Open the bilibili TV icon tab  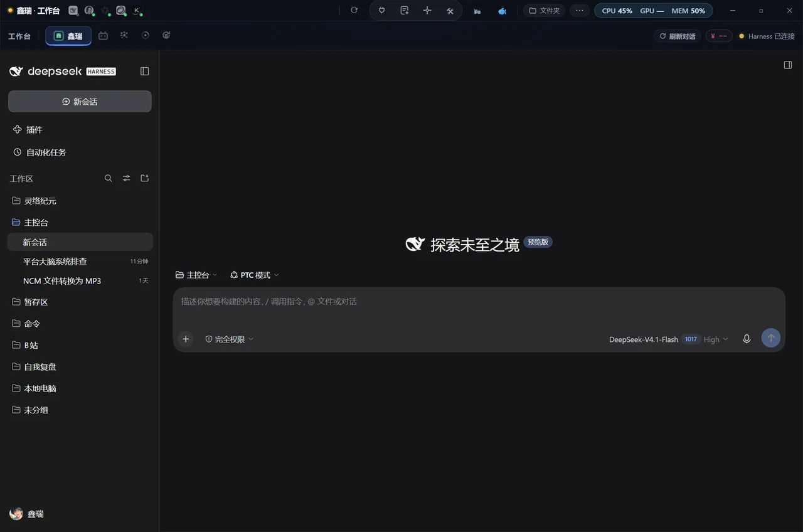[x=103, y=36]
